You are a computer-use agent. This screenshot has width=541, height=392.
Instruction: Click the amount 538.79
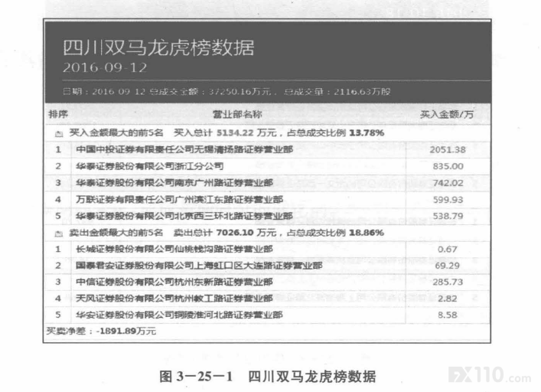click(448, 216)
